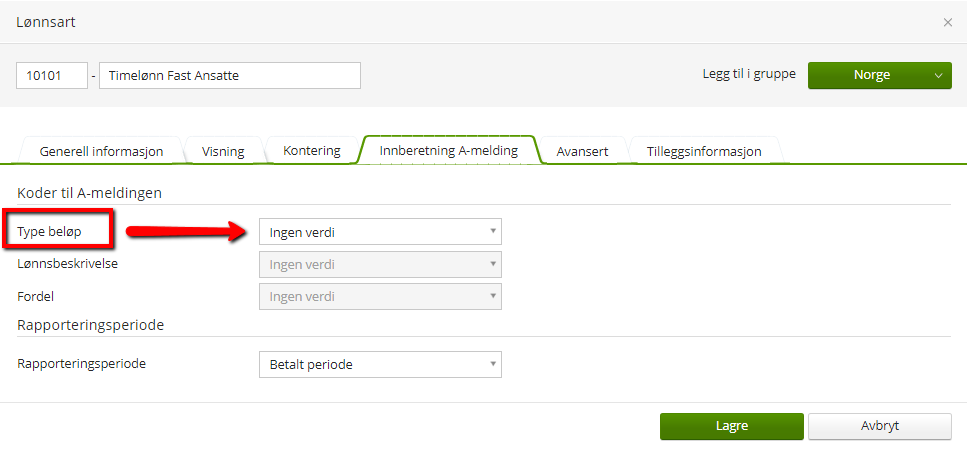Image resolution: width=967 pixels, height=450 pixels.
Task: Click the Lønnsbeskrivelse field label
Action: 68,264
